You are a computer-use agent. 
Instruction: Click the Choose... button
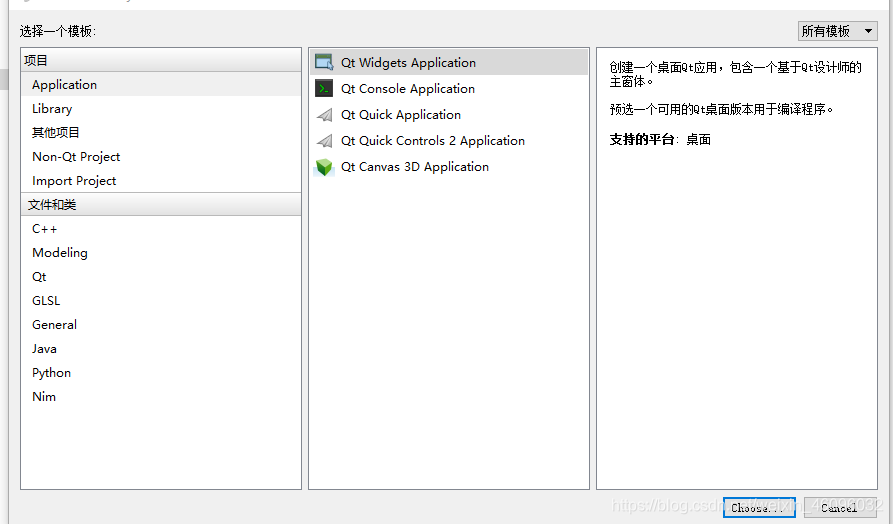(759, 507)
